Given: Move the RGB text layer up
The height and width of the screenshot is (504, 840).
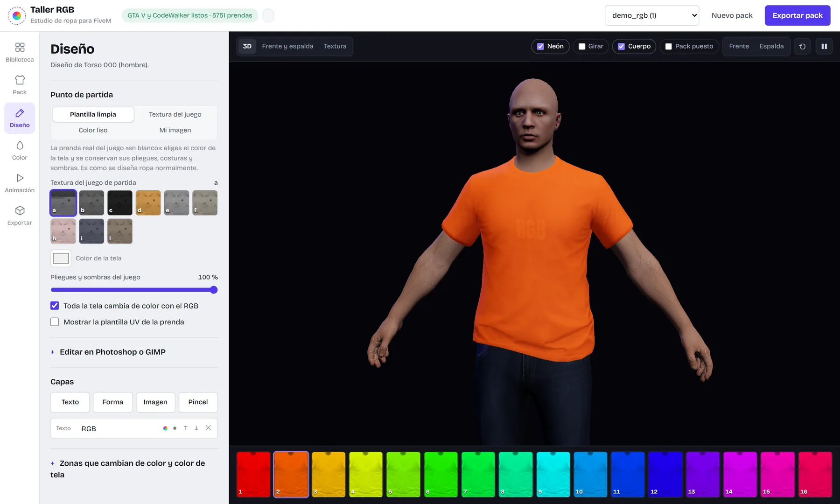Looking at the screenshot, I should tap(186, 428).
